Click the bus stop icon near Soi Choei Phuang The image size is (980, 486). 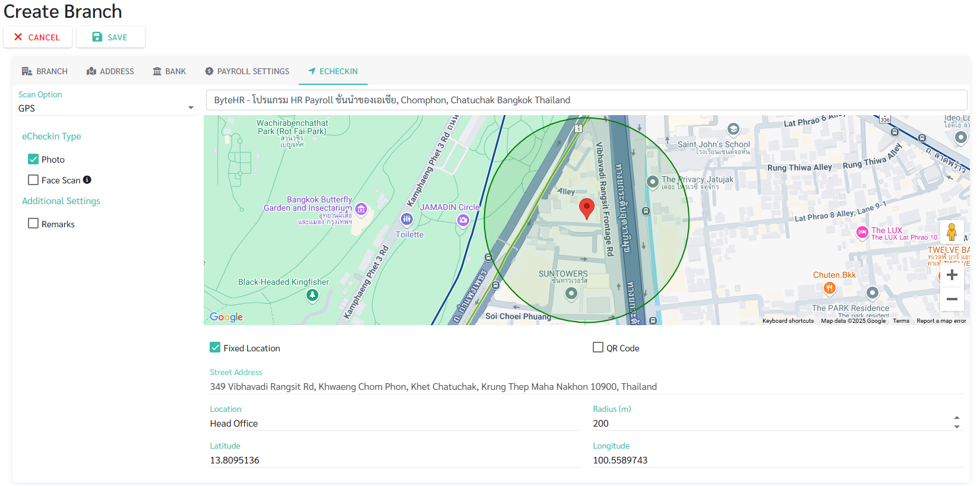pyautogui.click(x=496, y=285)
